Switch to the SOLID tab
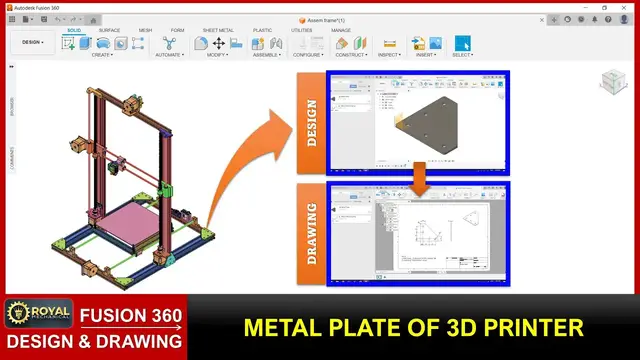 (x=74, y=30)
